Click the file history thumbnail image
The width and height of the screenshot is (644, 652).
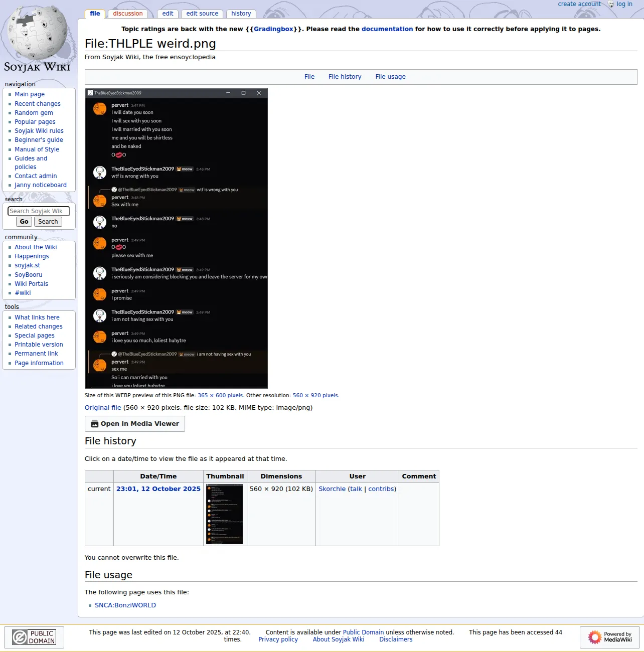click(x=225, y=514)
